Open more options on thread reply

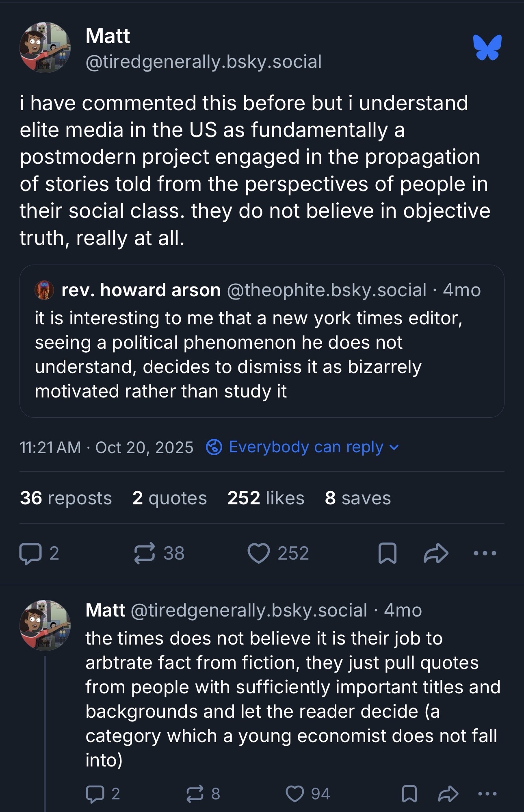(x=487, y=794)
